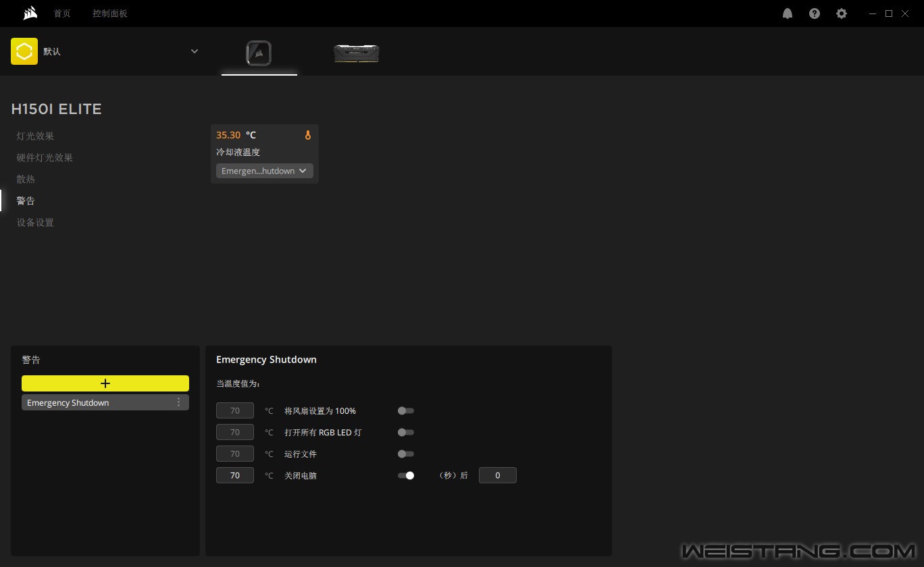Viewport: 924px width, 567px height.
Task: Click the yellow default profile hexagon icon
Action: [x=24, y=51]
